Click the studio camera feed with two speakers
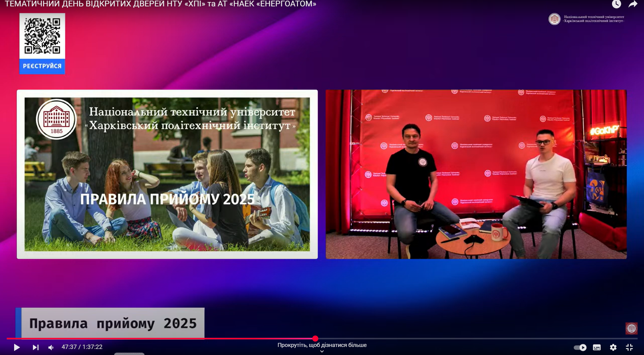 (476, 174)
